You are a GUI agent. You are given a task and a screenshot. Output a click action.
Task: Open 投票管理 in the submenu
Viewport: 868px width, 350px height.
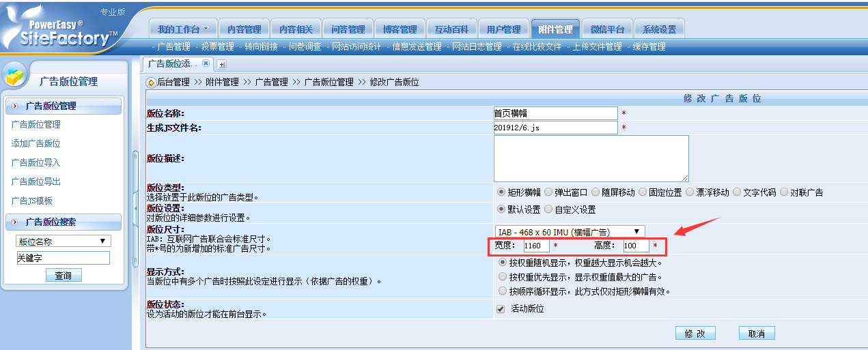(x=217, y=47)
